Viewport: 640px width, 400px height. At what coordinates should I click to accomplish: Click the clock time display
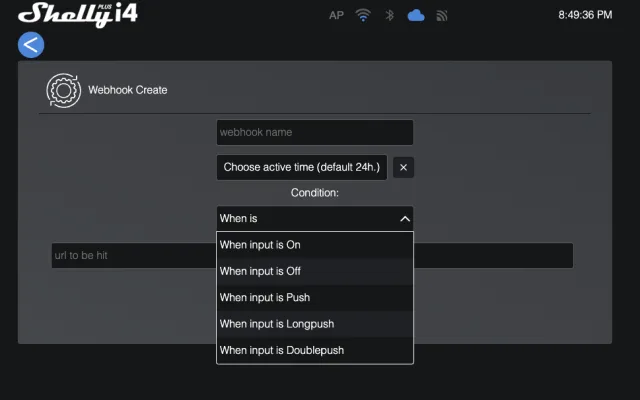pyautogui.click(x=583, y=16)
